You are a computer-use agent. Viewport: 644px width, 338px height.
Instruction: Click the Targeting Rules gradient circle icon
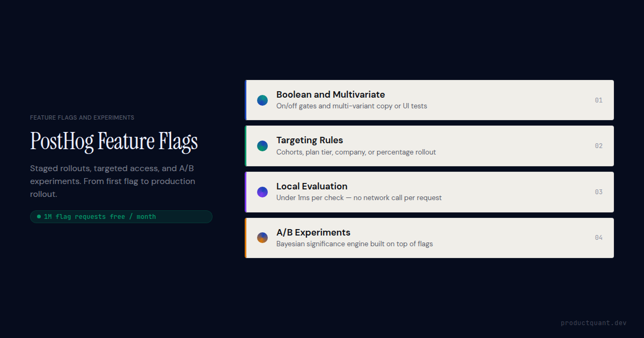[x=262, y=146]
